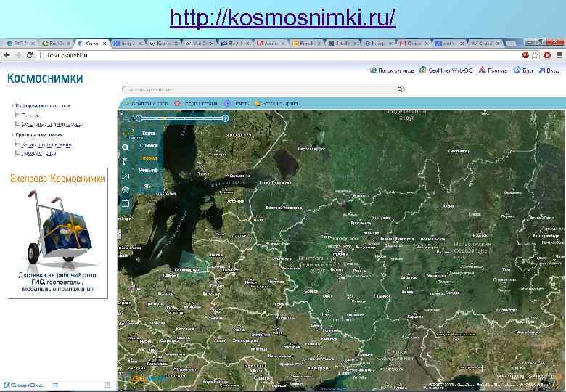Screen dimensions: 566x392
Task: Click the red badge icon beside the star
Action: 525,55
